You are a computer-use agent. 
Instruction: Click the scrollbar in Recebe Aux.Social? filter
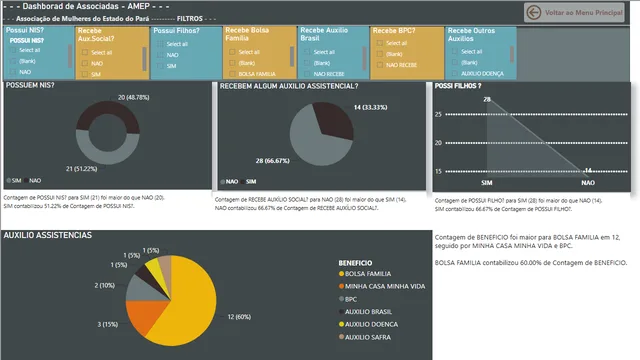click(144, 58)
